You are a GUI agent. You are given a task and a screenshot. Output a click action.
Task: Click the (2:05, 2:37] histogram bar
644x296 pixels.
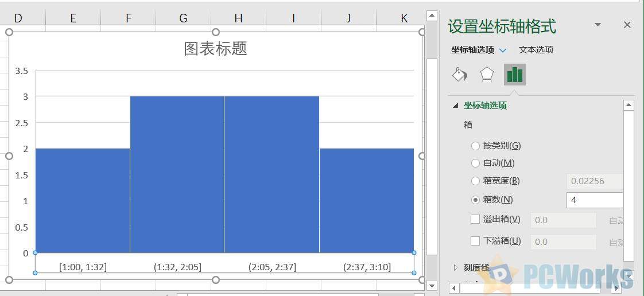coord(272,174)
